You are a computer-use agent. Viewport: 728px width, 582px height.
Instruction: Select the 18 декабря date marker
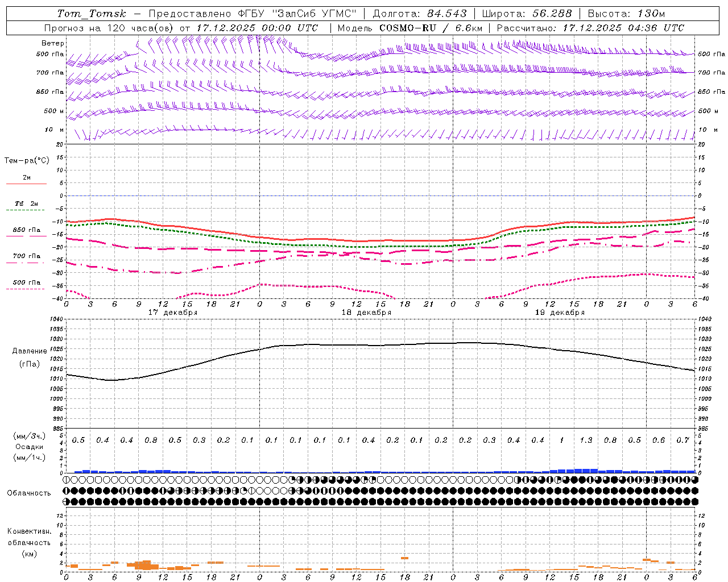click(x=366, y=313)
